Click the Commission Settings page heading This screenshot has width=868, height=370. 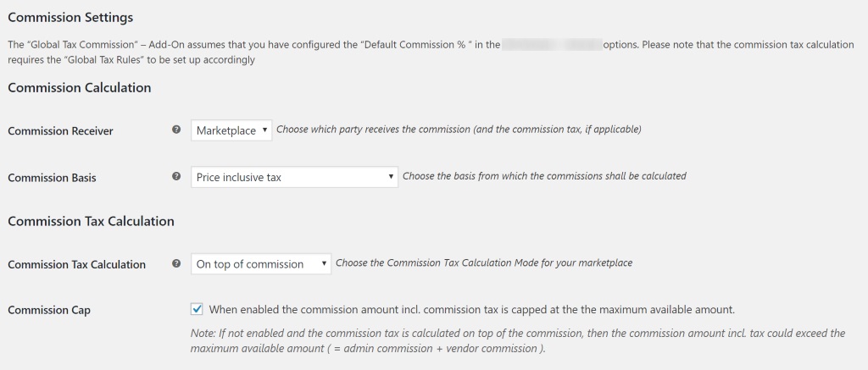(x=70, y=17)
